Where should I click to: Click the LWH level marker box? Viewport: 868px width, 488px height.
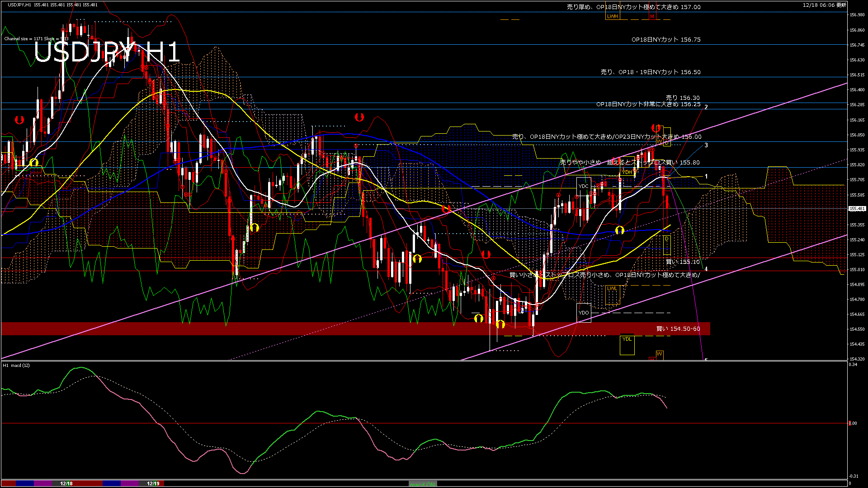(x=613, y=16)
